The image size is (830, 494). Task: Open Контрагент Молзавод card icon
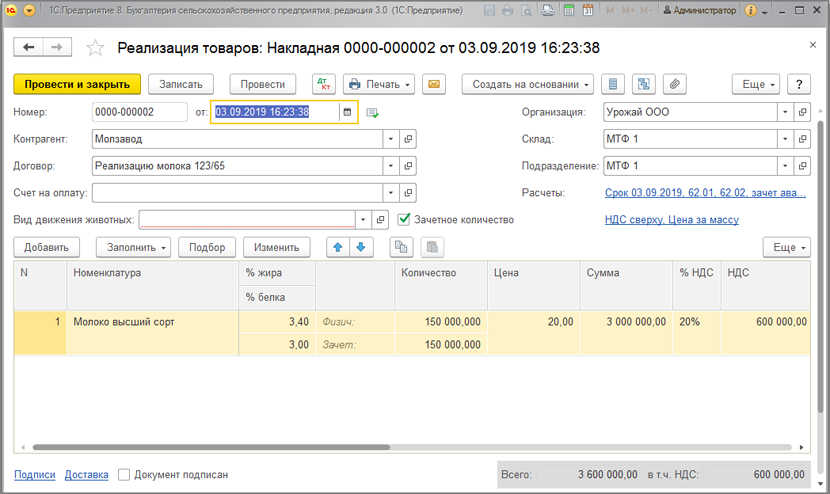click(x=408, y=139)
